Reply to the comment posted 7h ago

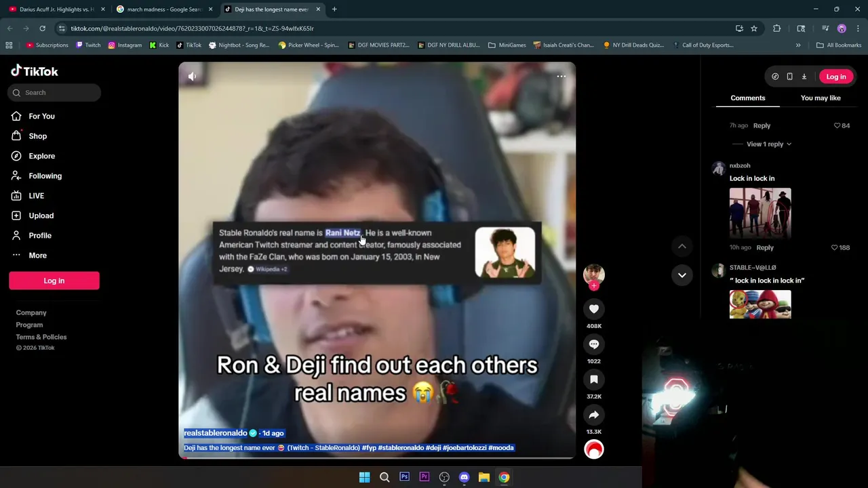click(x=762, y=126)
